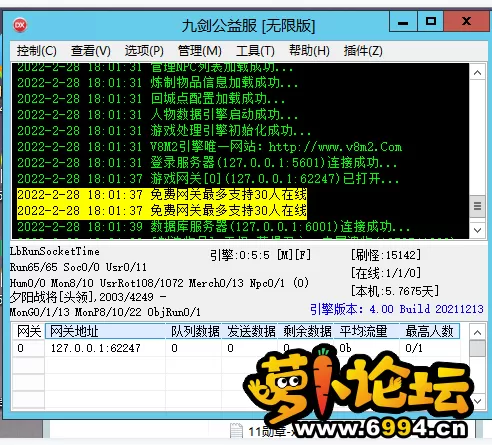Click log line 游戏网关[0](127.0.0.1:62247)已打开
Viewport: 492px width, 445px height.
pos(208,179)
